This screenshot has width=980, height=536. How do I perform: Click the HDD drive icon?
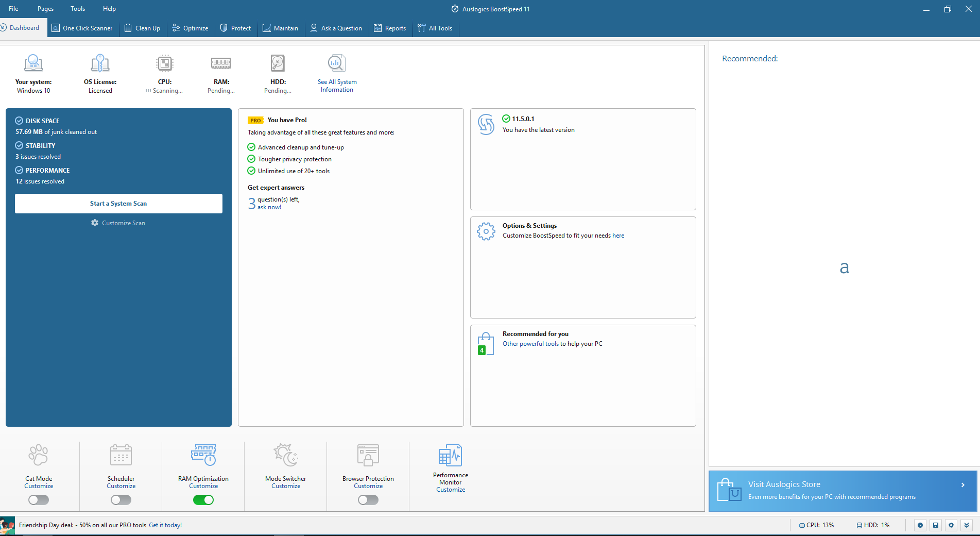(278, 63)
